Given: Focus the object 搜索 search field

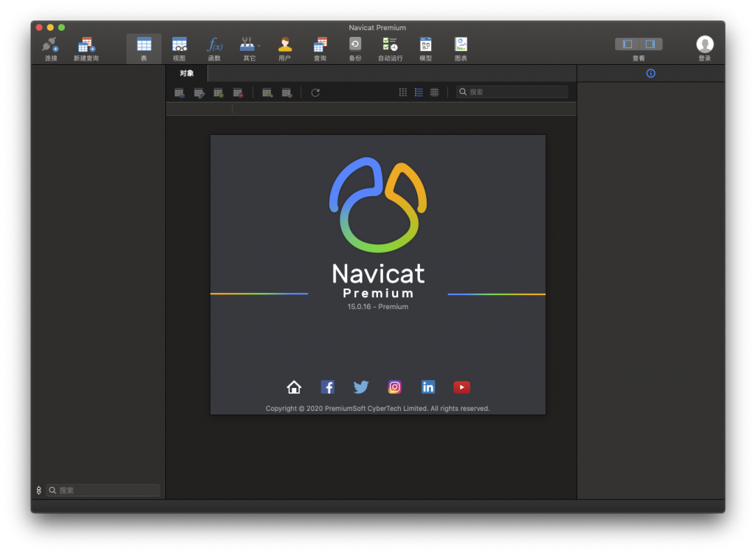Looking at the screenshot, I should (512, 92).
